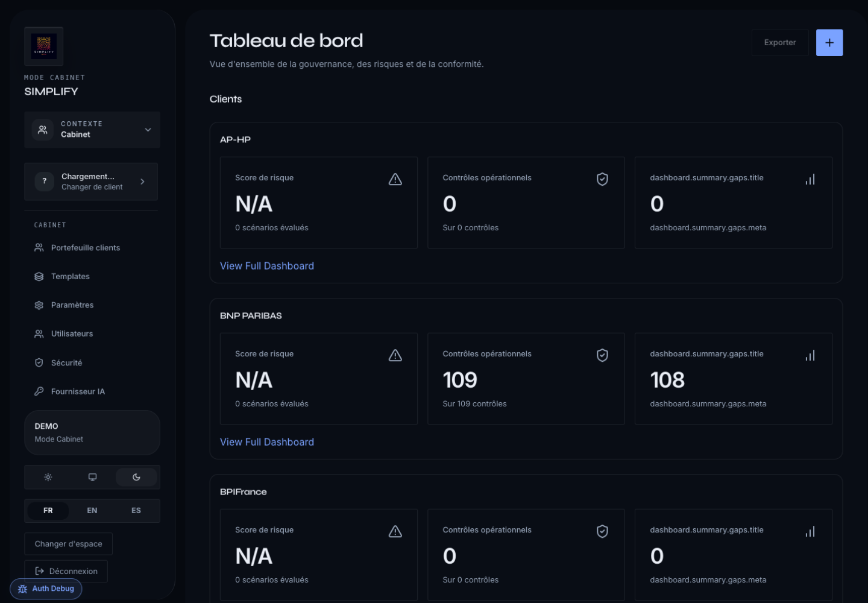
Task: Click the Déconnexion logout button
Action: pos(66,571)
